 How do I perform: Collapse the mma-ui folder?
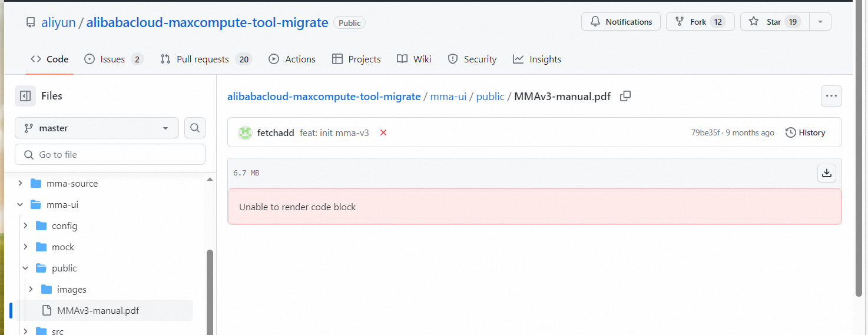[20, 204]
